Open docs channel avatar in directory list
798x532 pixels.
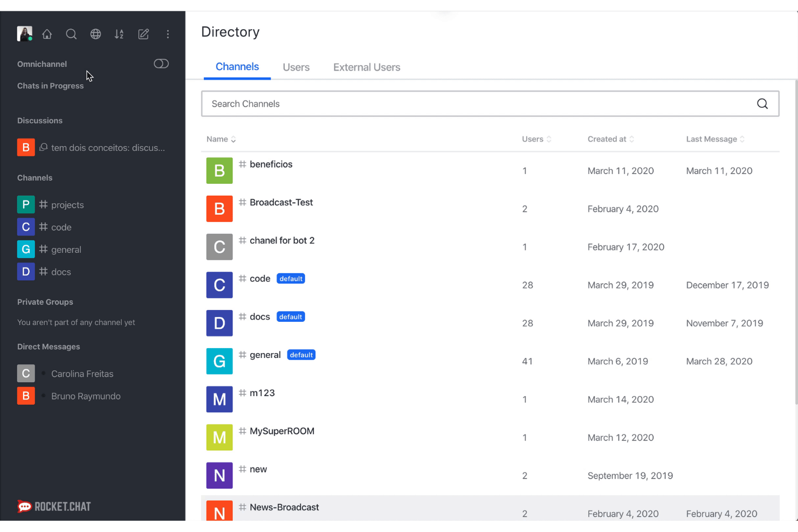pyautogui.click(x=219, y=323)
